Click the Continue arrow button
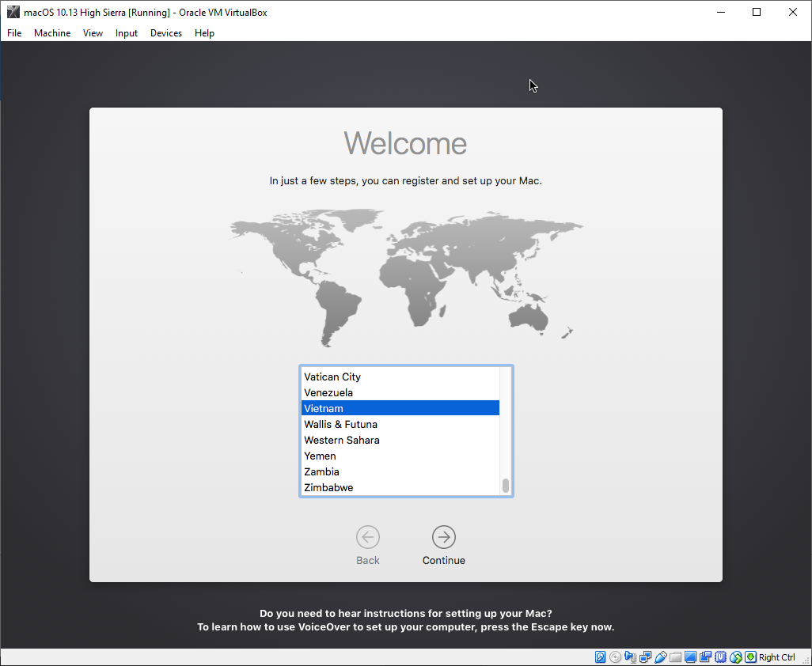The image size is (812, 666). [x=443, y=537]
